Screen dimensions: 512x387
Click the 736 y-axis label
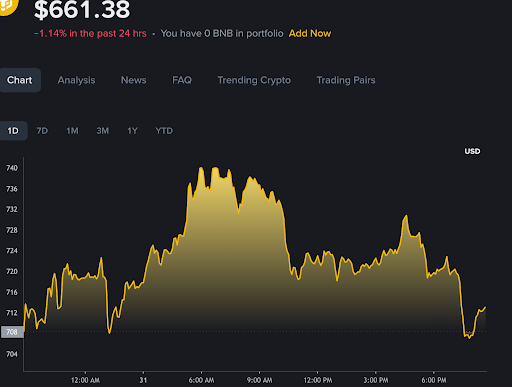tap(12, 189)
